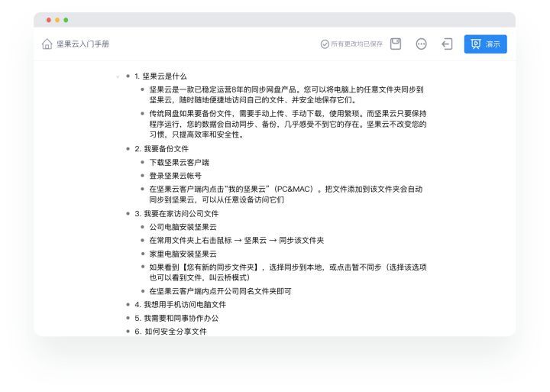The width and height of the screenshot is (550, 392).
Task: Click the line '家里电脑安装坚果云'
Action: click(x=183, y=254)
